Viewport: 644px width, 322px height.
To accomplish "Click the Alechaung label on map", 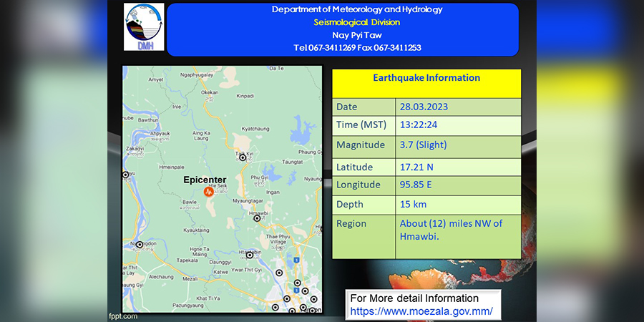I will (162, 277).
